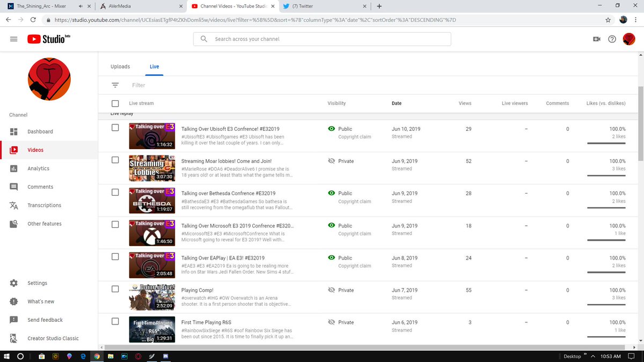Check the EAPlay EA E3 video

pyautogui.click(x=115, y=256)
